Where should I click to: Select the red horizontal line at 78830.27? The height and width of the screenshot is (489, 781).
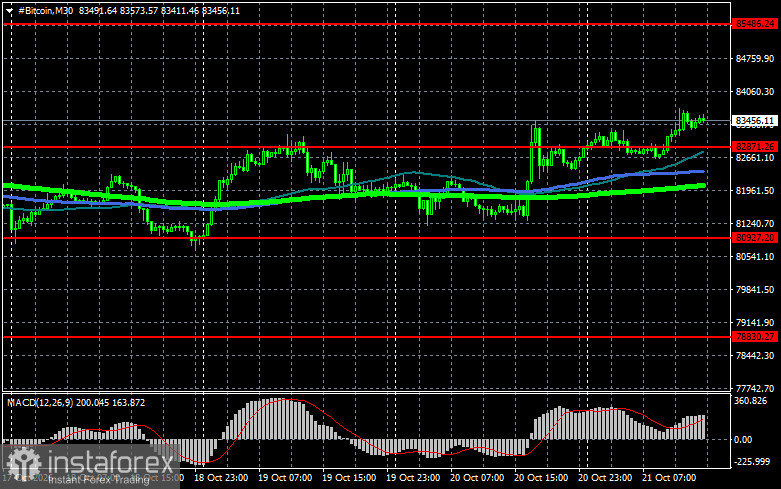tap(367, 337)
